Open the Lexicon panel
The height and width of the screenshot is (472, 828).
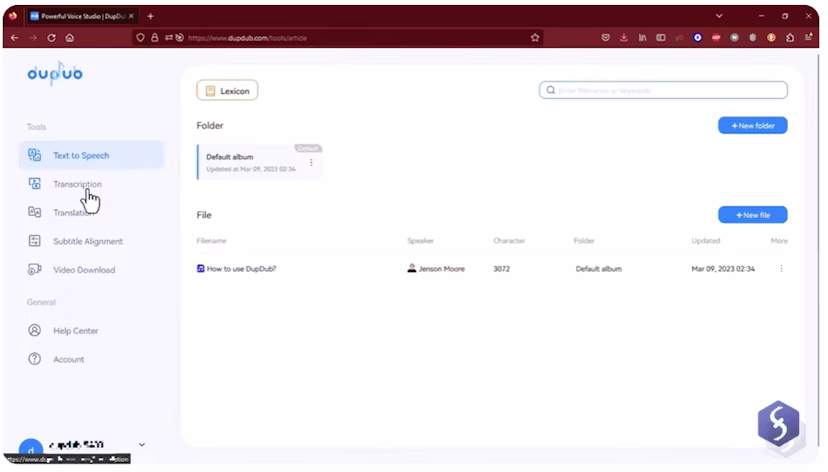coord(227,90)
